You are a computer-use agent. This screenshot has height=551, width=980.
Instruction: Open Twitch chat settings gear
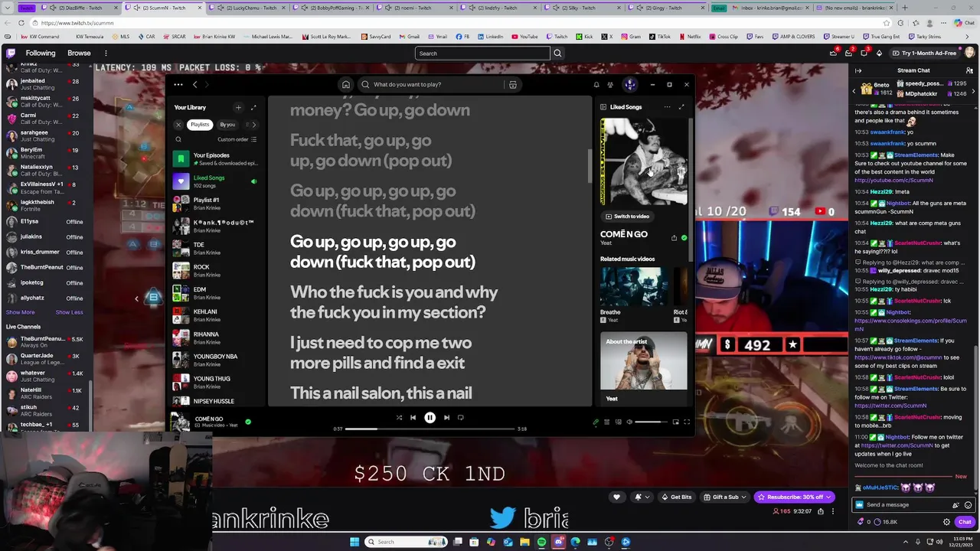[x=946, y=522]
